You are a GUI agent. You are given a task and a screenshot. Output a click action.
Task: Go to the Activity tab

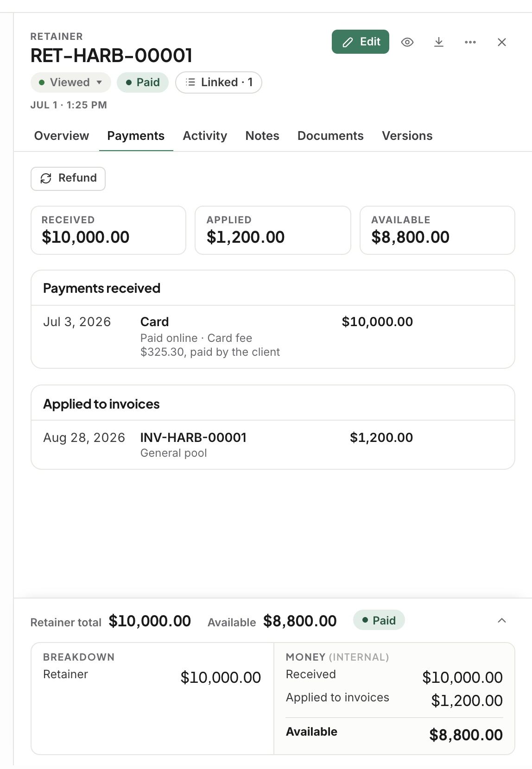205,136
